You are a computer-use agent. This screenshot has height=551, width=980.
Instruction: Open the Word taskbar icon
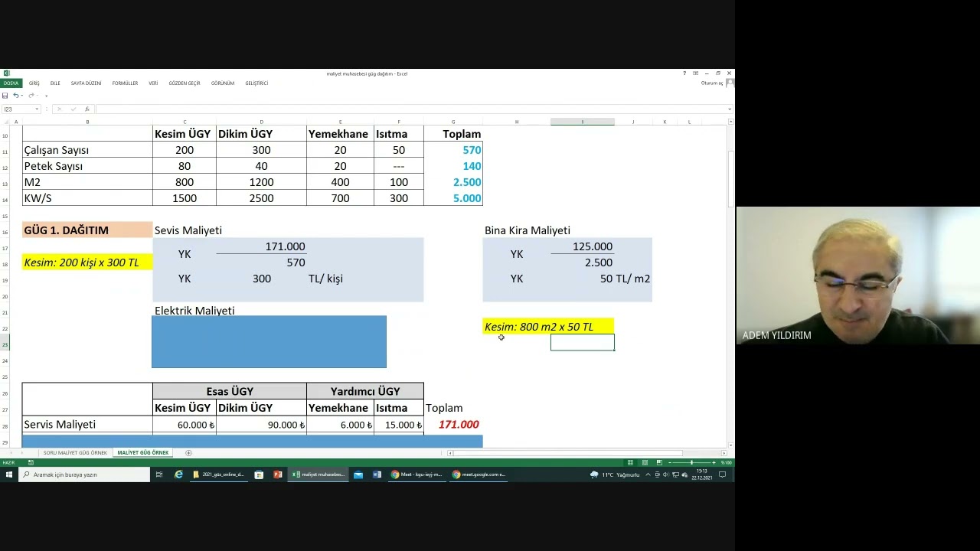pyautogui.click(x=377, y=474)
